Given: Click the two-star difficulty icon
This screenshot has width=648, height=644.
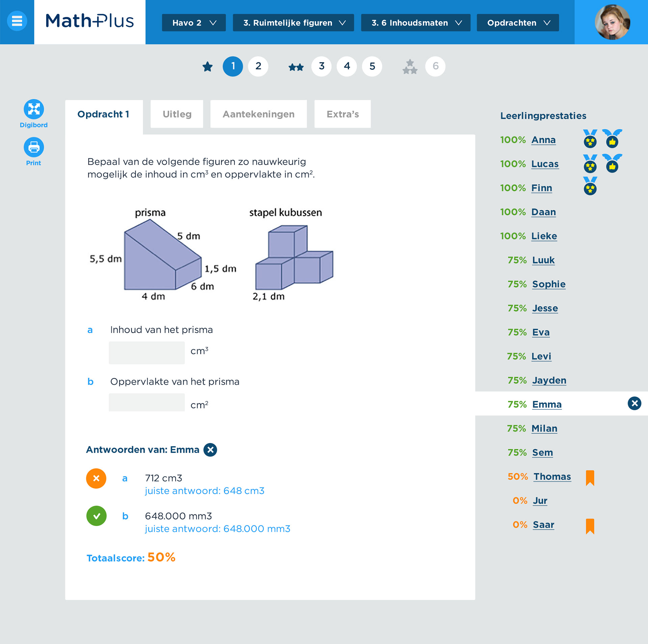Looking at the screenshot, I should pos(296,67).
